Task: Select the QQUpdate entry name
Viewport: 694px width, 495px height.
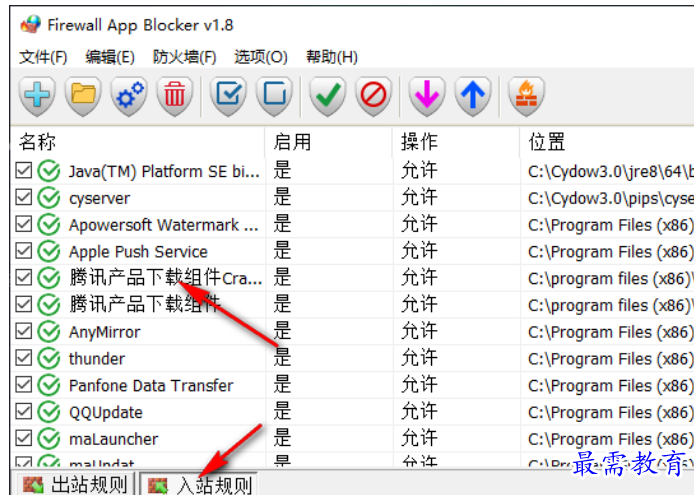Action: point(106,413)
